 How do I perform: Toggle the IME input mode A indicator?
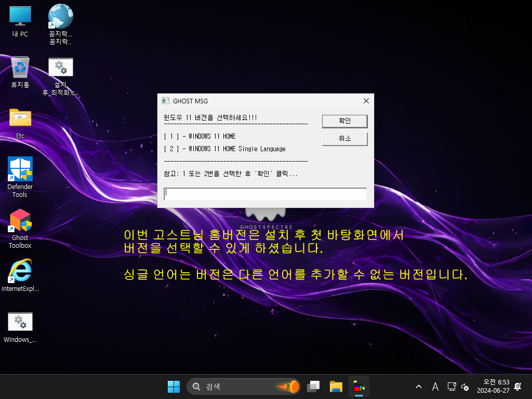[435, 387]
